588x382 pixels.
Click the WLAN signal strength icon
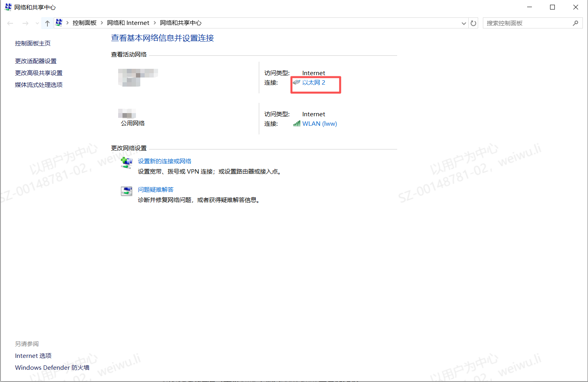297,123
